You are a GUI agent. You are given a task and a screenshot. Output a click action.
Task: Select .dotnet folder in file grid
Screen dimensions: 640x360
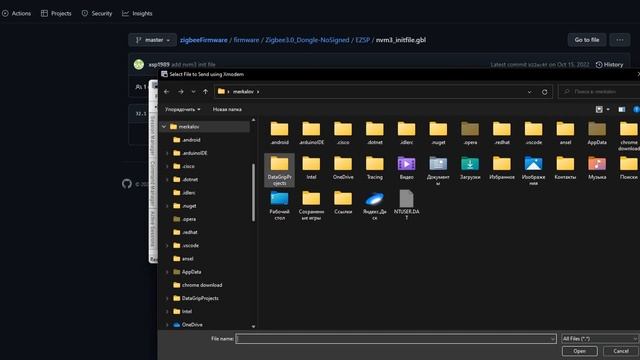pos(375,133)
